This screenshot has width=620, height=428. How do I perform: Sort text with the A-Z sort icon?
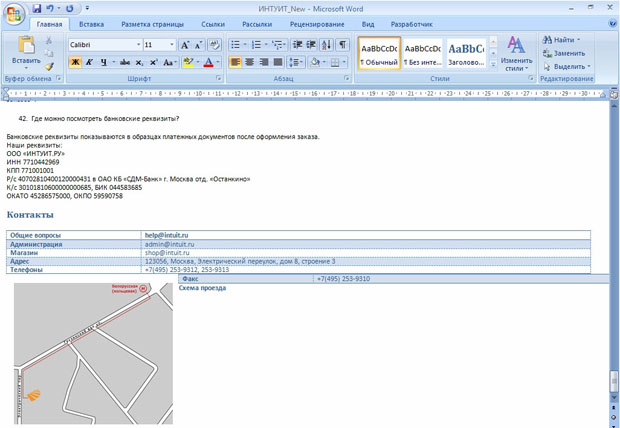coord(326,45)
